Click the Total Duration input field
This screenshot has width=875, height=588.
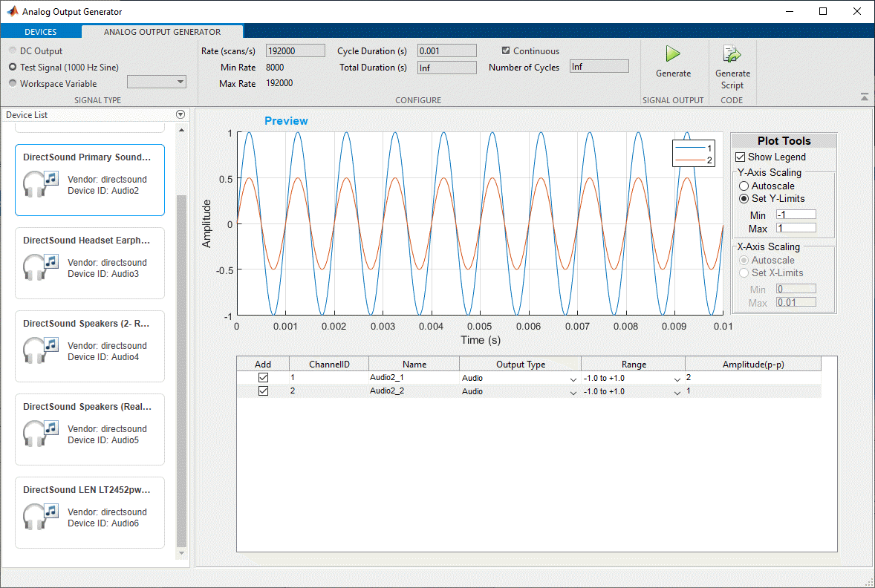(446, 67)
